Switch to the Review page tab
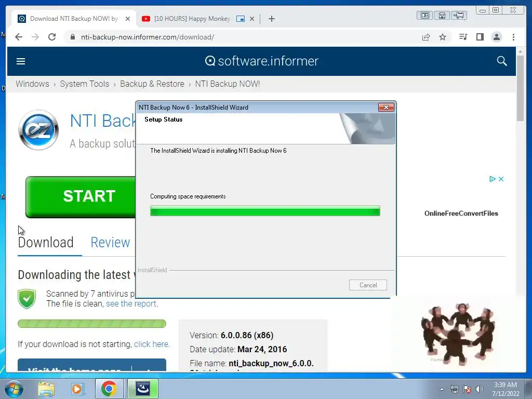The height and width of the screenshot is (399, 532). (110, 243)
